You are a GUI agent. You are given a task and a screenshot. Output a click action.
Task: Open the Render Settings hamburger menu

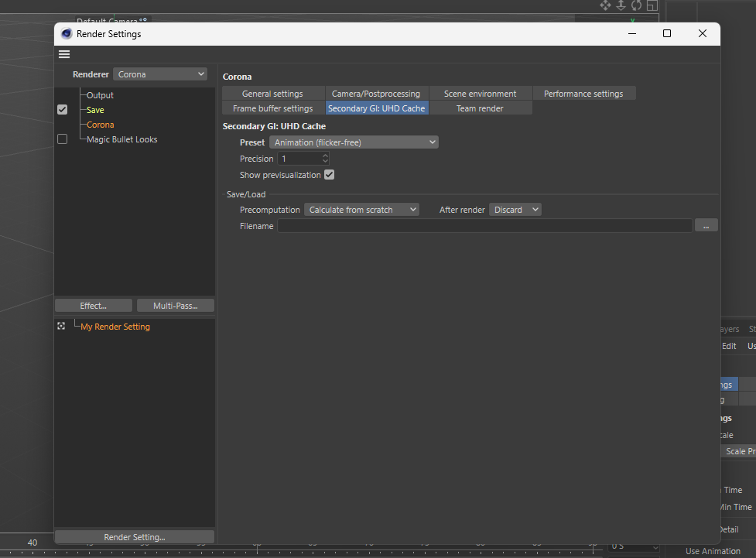(64, 54)
